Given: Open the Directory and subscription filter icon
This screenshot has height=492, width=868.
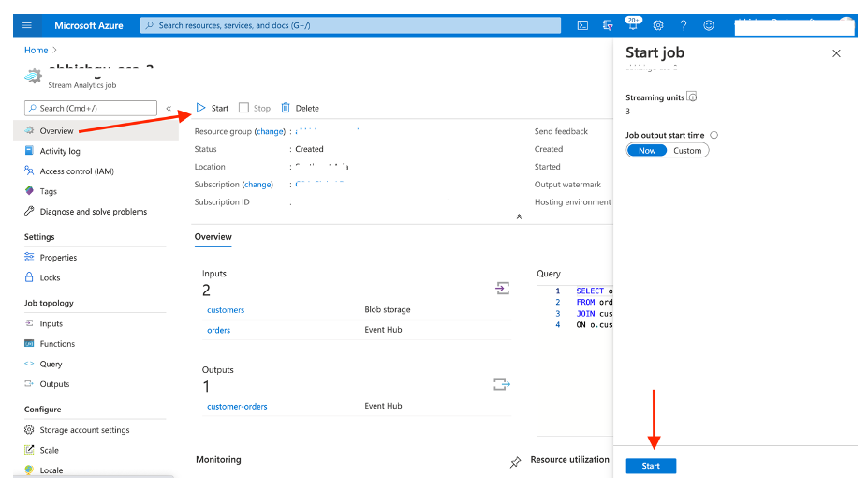Looking at the screenshot, I should (608, 25).
